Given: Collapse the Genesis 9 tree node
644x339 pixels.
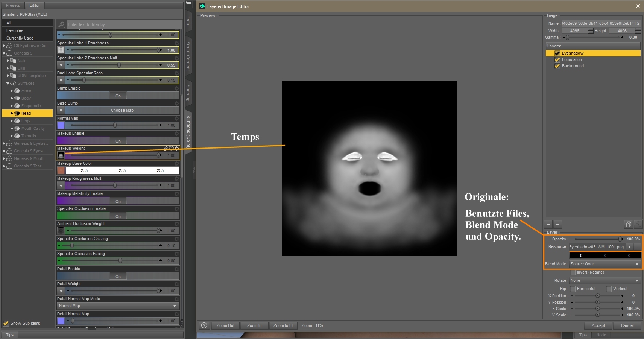Looking at the screenshot, I should tap(4, 53).
